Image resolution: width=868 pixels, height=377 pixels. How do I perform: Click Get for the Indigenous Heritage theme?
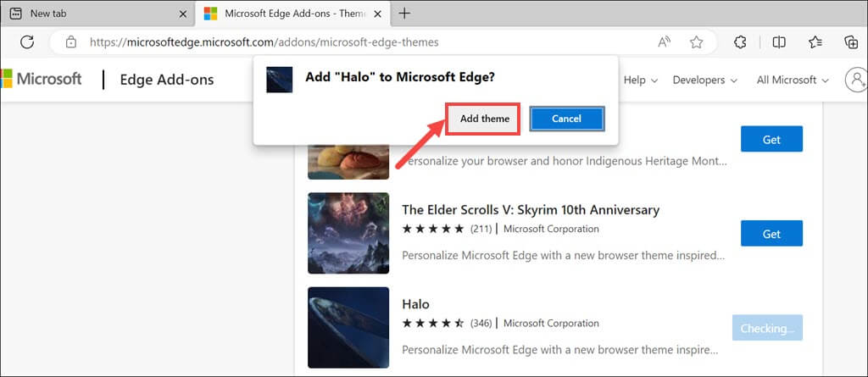pos(771,139)
